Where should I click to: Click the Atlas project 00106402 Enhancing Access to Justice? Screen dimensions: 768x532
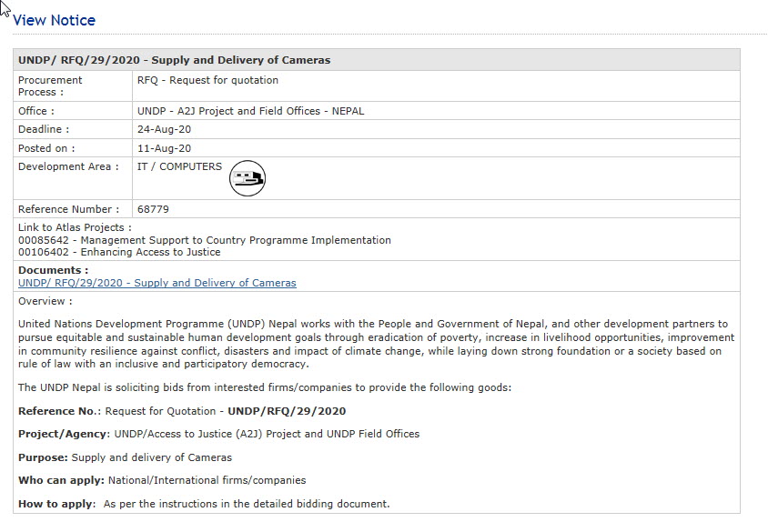coord(118,252)
